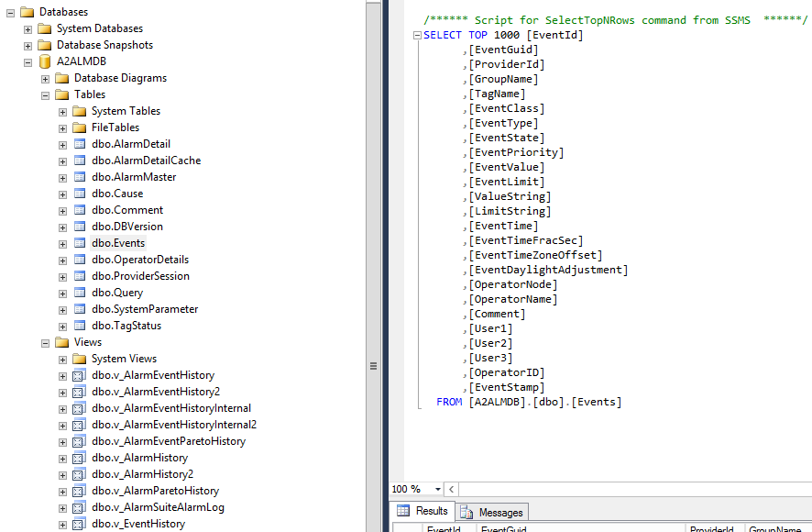This screenshot has width=812, height=532.
Task: Click the dbo.AlarmMaster table icon
Action: (79, 177)
